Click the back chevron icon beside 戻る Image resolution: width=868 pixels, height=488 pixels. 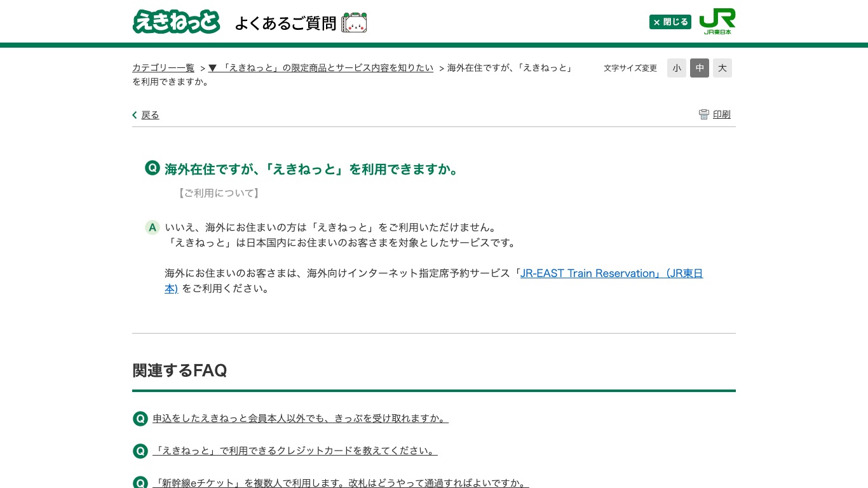click(x=135, y=115)
